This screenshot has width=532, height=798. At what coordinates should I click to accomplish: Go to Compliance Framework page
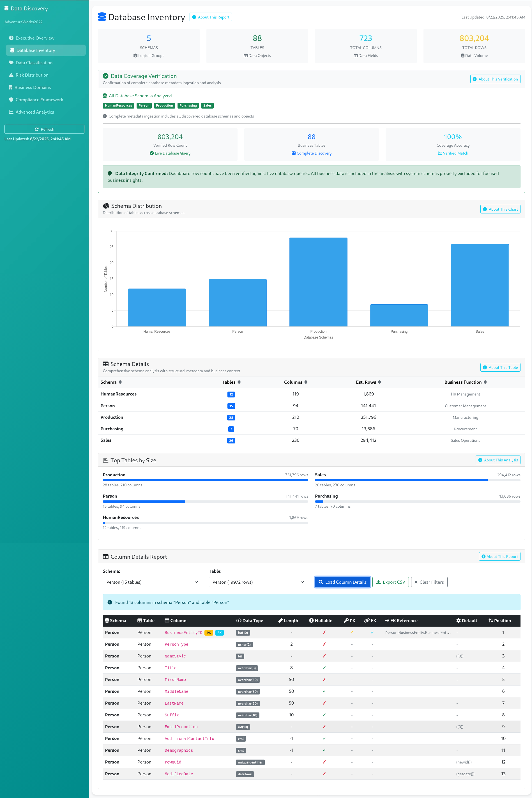click(x=39, y=100)
